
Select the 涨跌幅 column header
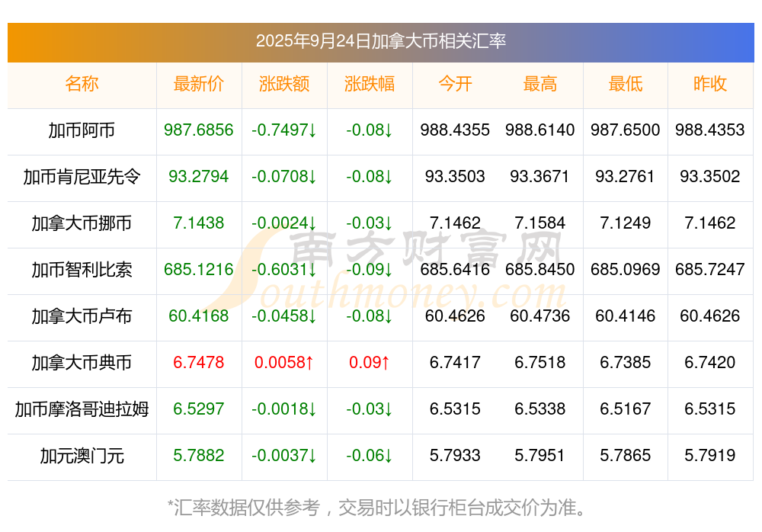370,84
